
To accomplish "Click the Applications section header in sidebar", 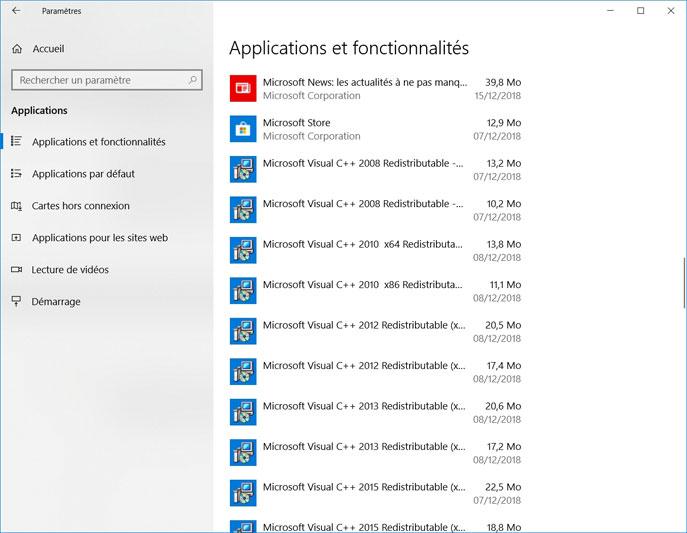I will (x=39, y=110).
